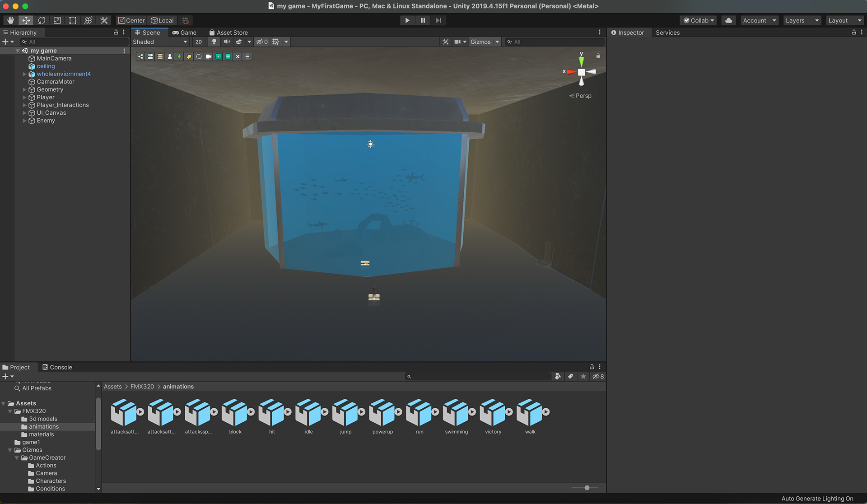This screenshot has width=867, height=504.
Task: Select the Rect transform tool
Action: [72, 20]
